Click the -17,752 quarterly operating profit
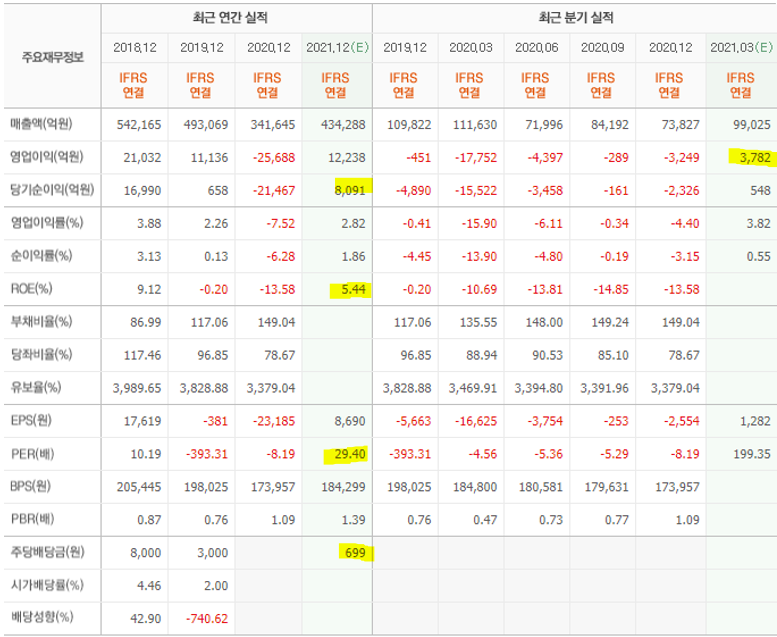Image resolution: width=777 pixels, height=637 pixels. [x=476, y=158]
